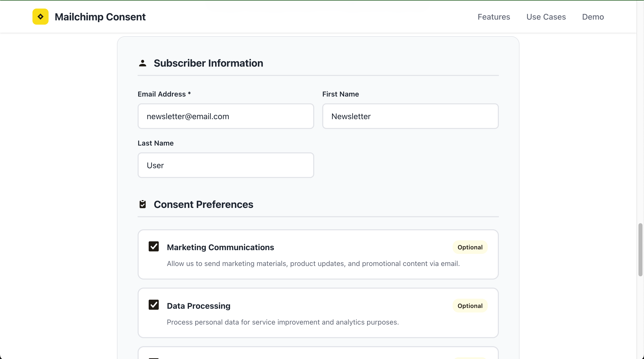This screenshot has height=359, width=644.
Task: Click the Marketing Communications label text
Action: [221, 247]
